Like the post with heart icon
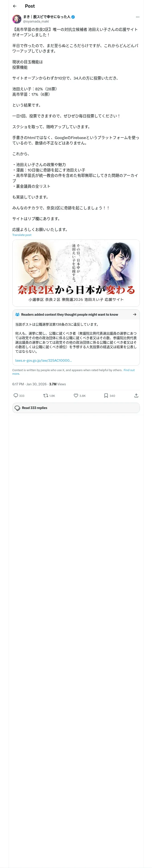This screenshot has width=152, height=868. pyautogui.click(x=76, y=395)
